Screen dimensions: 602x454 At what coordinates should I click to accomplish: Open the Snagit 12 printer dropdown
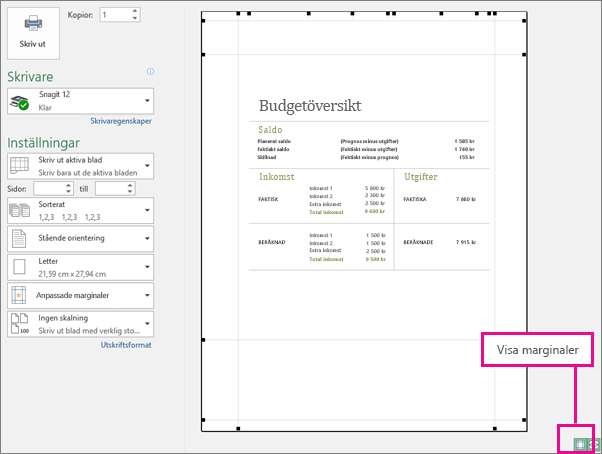[x=80, y=101]
